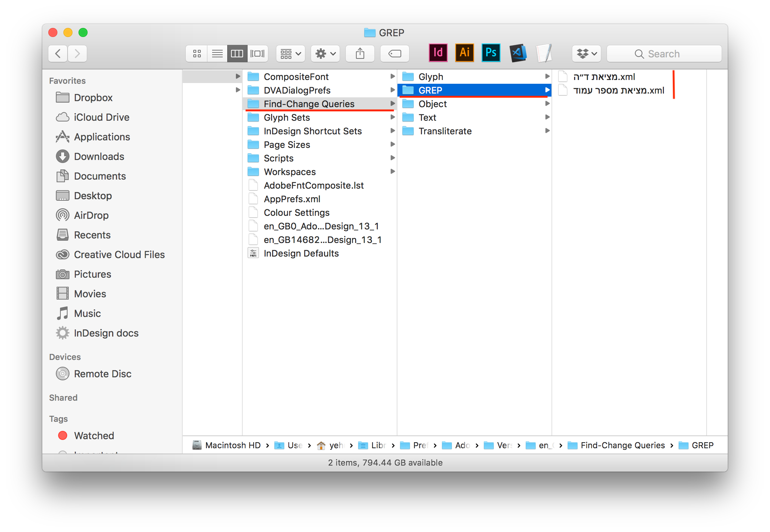Screen dimensions: 770x532
Task: Click the Edit Tags toolbar icon
Action: tap(394, 53)
